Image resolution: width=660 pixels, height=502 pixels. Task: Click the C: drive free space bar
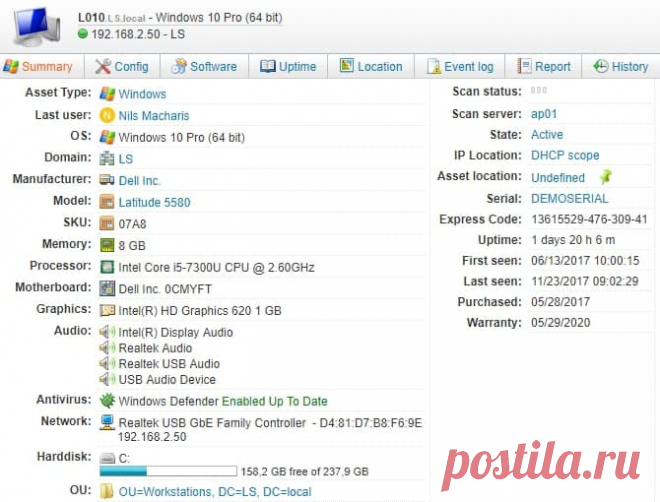pos(168,471)
